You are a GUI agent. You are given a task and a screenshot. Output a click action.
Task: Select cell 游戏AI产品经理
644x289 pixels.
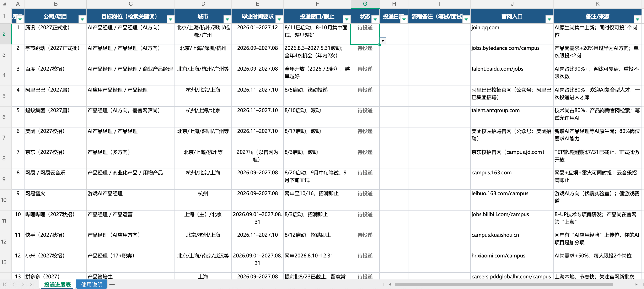point(131,200)
